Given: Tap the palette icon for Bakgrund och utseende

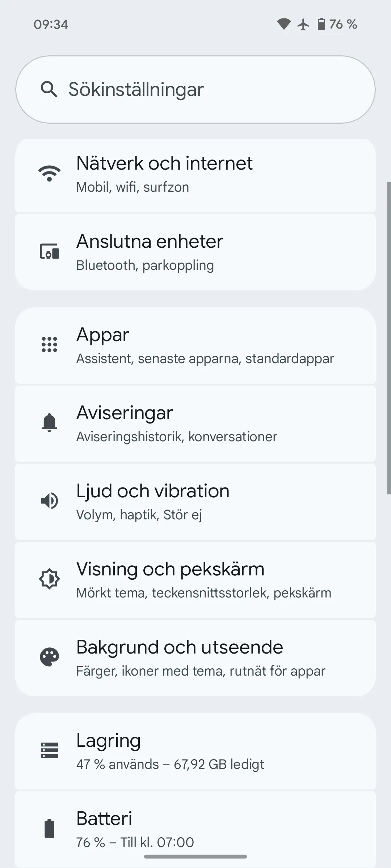Looking at the screenshot, I should [x=49, y=657].
